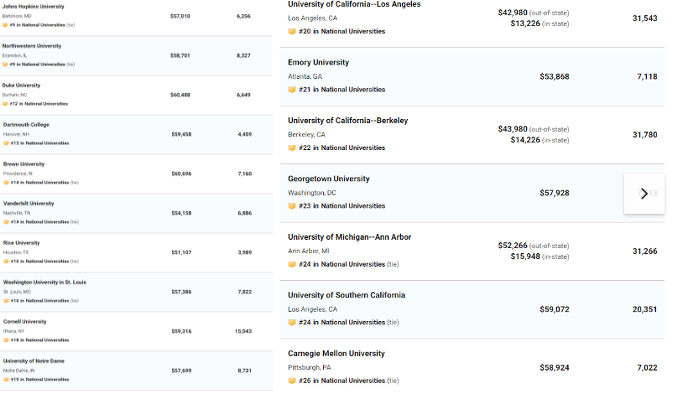Open the University of Notre Dame link

[x=34, y=361]
